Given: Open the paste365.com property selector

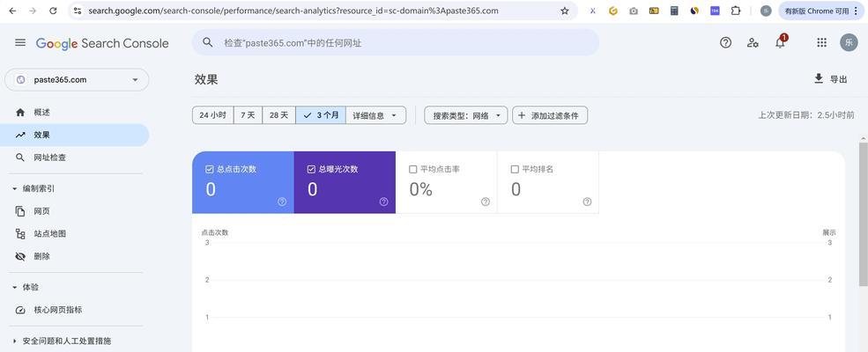Looking at the screenshot, I should pos(77,79).
